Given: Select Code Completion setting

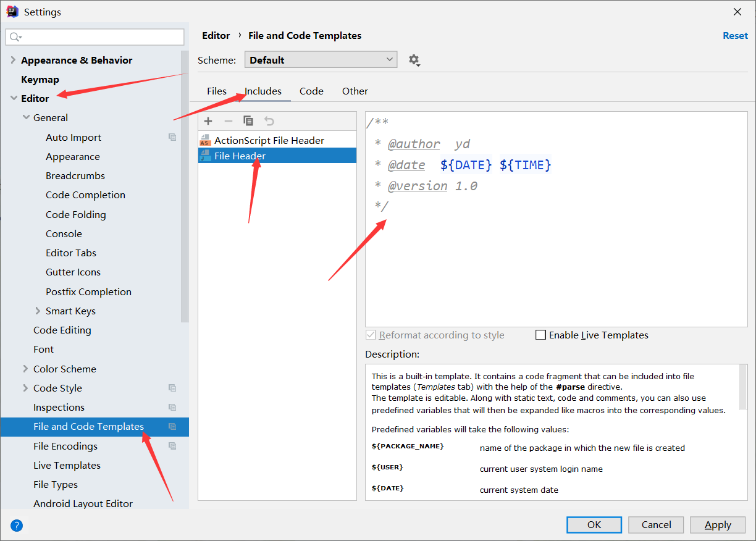Looking at the screenshot, I should (85, 195).
